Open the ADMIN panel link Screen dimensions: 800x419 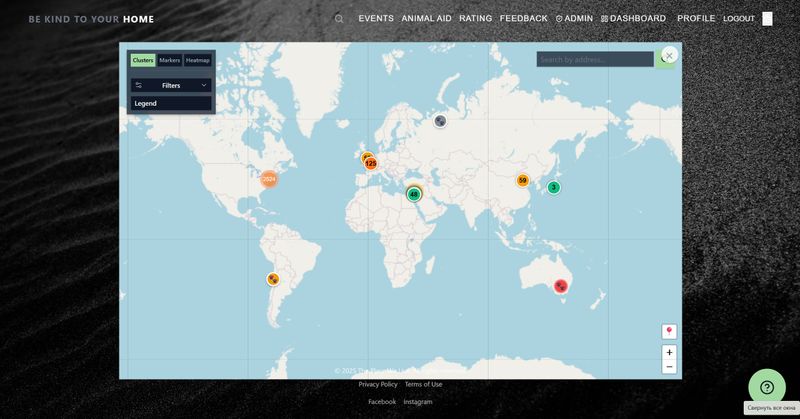tap(574, 18)
